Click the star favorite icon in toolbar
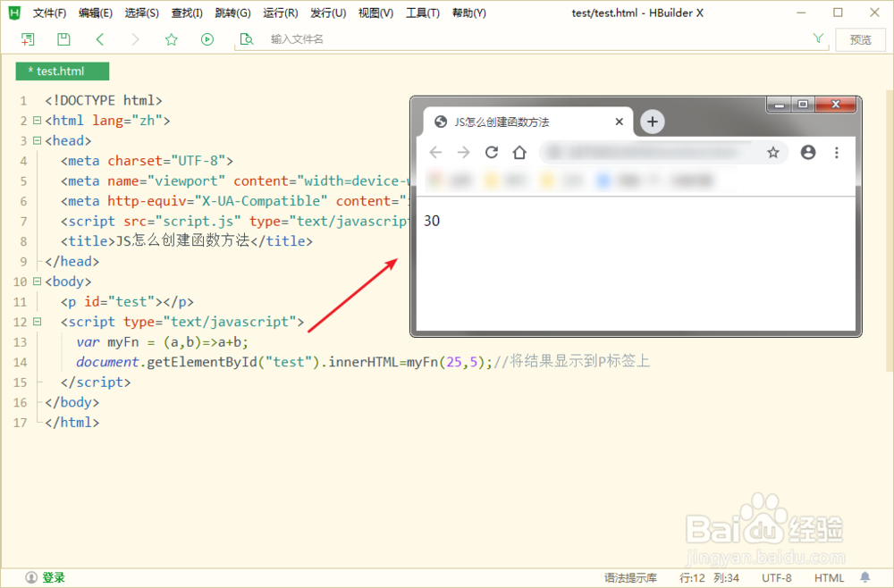 click(x=171, y=39)
